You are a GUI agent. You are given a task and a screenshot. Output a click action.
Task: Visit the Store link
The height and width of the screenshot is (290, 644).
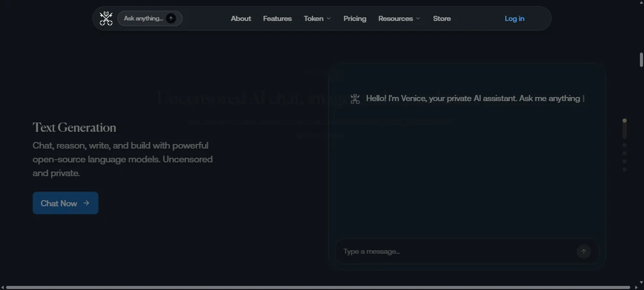pyautogui.click(x=442, y=18)
